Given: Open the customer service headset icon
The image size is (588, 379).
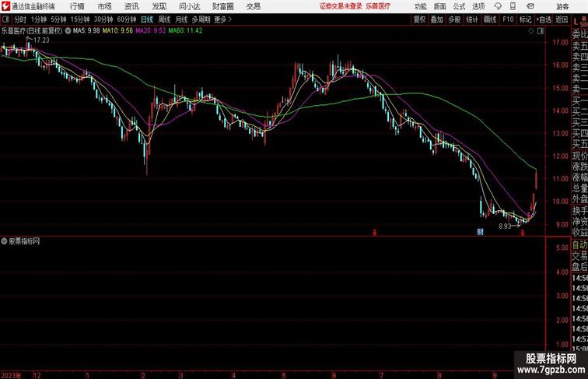Looking at the screenshot, I should tap(498, 6).
